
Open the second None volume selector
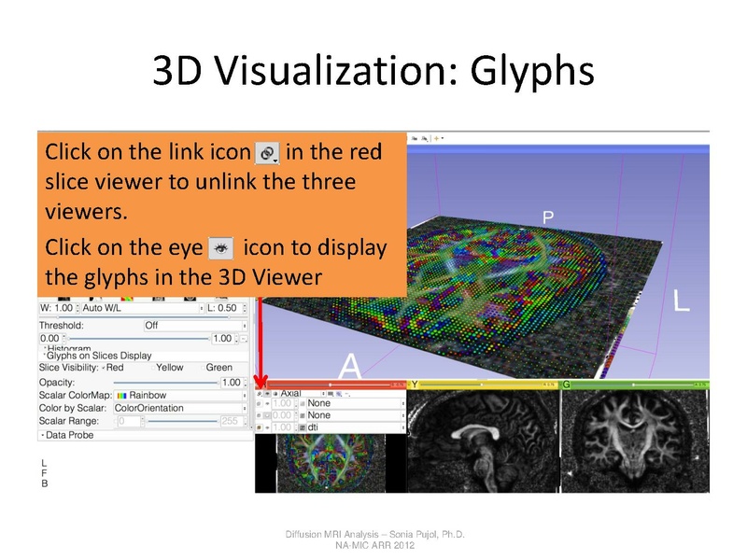pyautogui.click(x=357, y=415)
